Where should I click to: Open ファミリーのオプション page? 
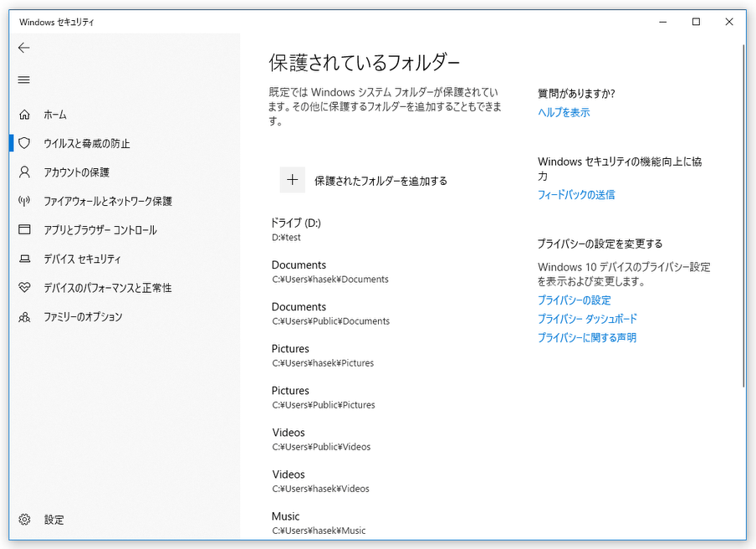pyautogui.click(x=83, y=317)
